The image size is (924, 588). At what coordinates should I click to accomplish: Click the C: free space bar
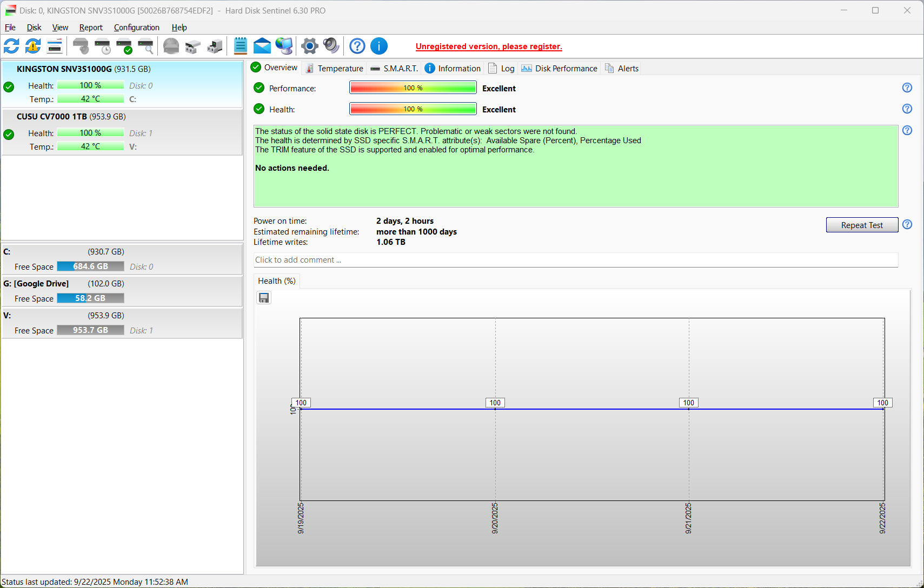coord(90,266)
